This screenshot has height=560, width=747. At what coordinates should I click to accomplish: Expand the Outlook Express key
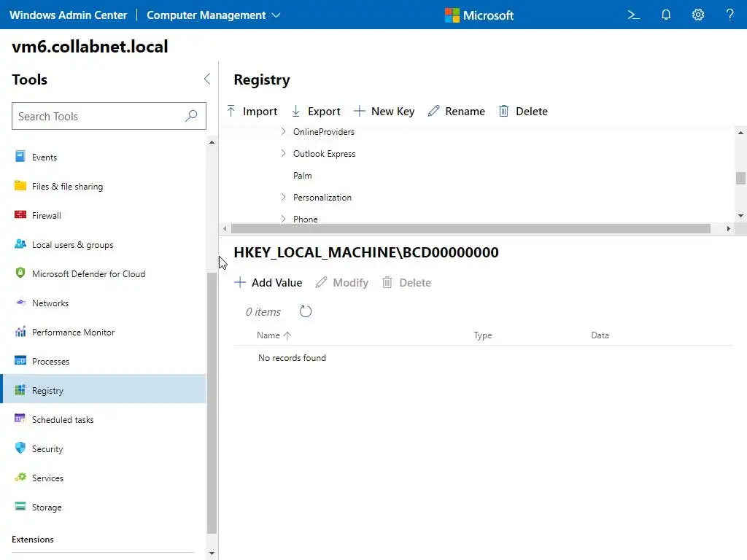[284, 153]
